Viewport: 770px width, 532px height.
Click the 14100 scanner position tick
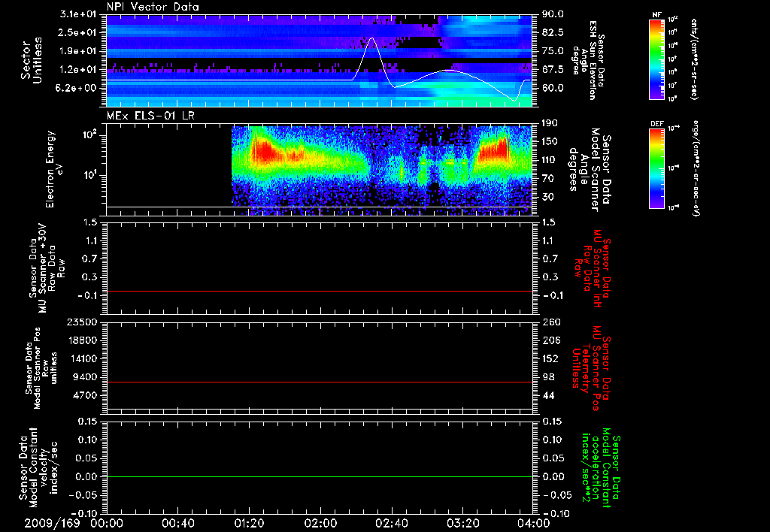tap(84, 358)
